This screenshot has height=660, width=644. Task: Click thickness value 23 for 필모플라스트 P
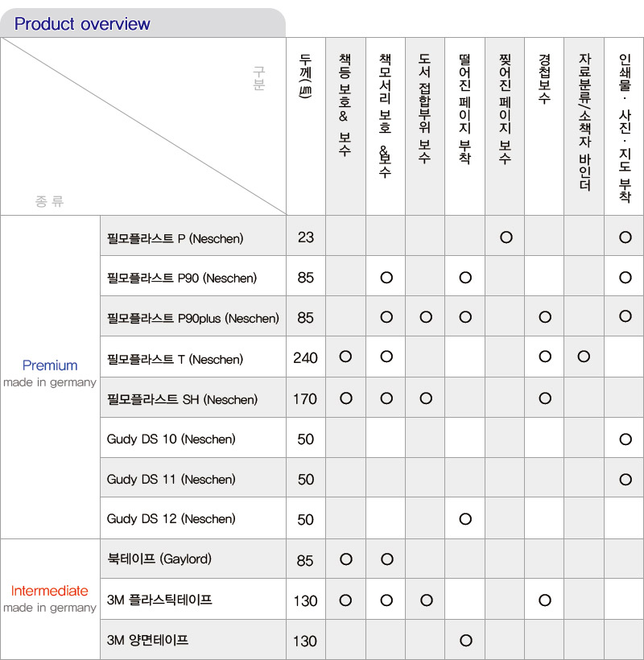click(306, 237)
